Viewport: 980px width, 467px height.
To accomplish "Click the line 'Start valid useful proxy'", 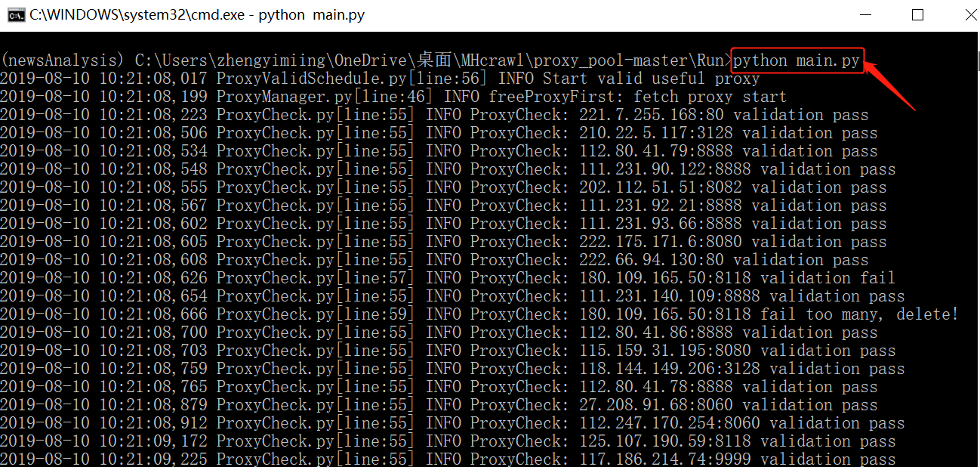I will click(x=651, y=79).
